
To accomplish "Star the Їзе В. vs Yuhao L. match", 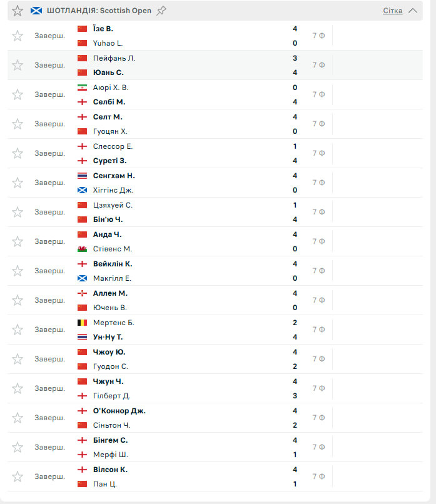I will point(18,36).
